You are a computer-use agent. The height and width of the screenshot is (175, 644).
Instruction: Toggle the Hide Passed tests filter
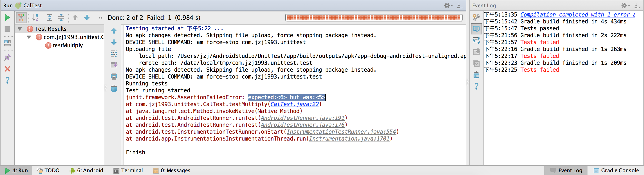21,17
